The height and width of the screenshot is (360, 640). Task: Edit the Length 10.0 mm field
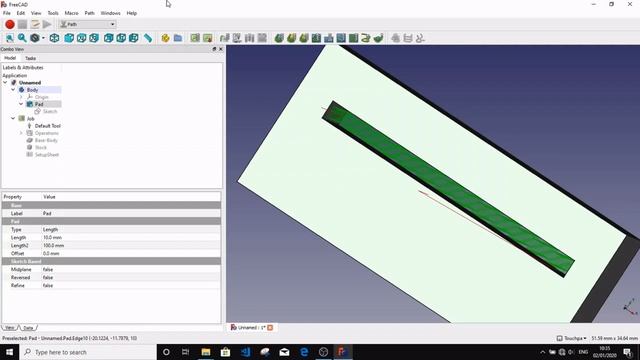click(x=131, y=238)
